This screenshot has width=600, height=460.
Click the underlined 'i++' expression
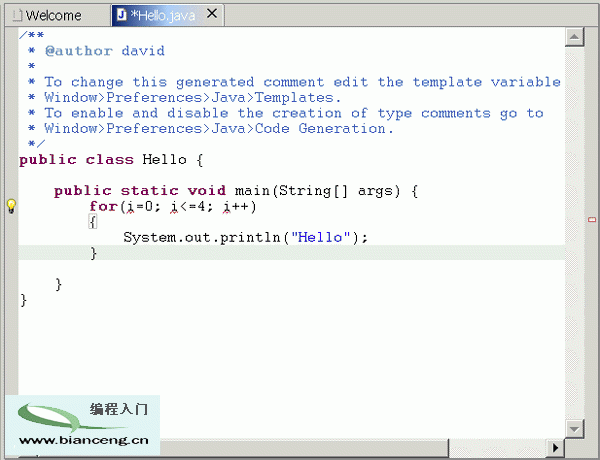click(x=235, y=207)
